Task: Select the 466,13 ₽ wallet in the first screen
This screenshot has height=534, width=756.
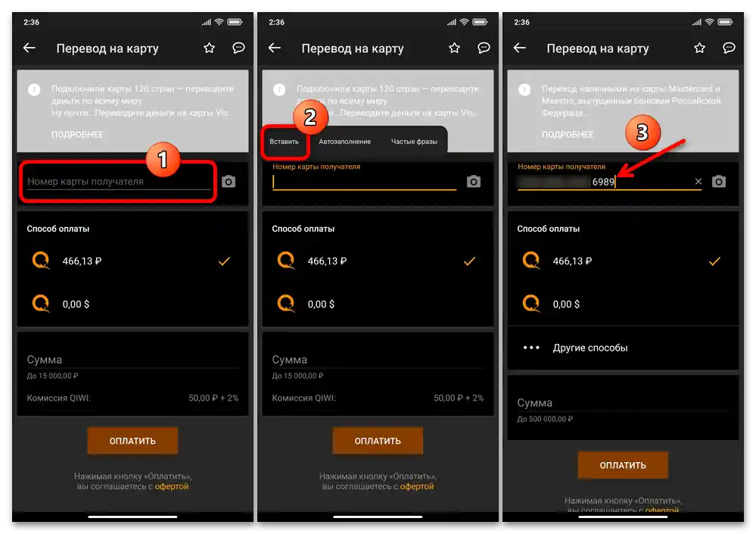Action: pos(132,261)
